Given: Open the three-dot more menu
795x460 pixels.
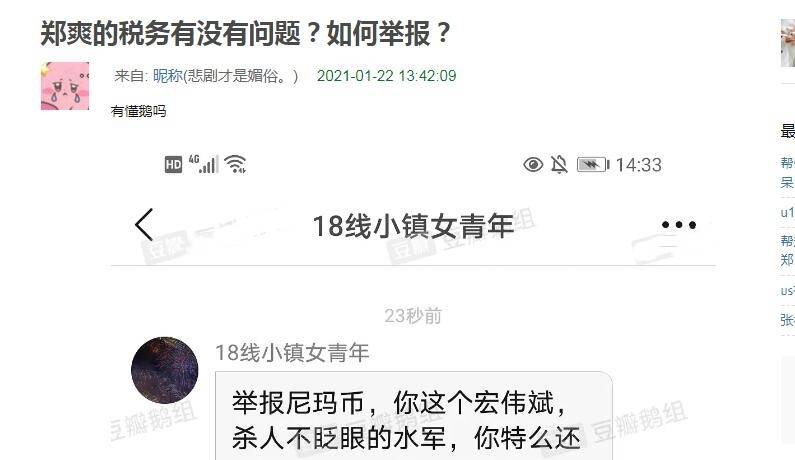Looking at the screenshot, I should pyautogui.click(x=679, y=225).
